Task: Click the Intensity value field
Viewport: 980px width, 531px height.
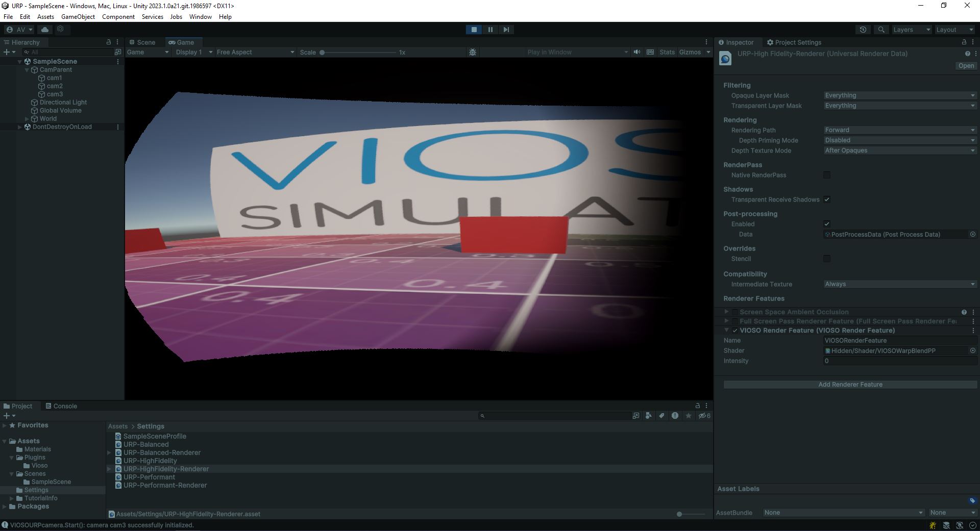Action: pos(900,361)
